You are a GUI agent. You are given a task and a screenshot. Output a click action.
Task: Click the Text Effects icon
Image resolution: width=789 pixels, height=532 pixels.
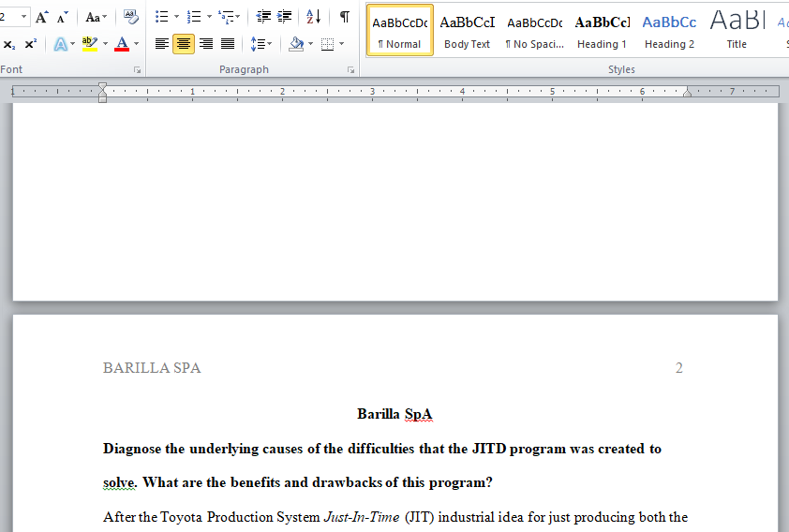pos(60,44)
